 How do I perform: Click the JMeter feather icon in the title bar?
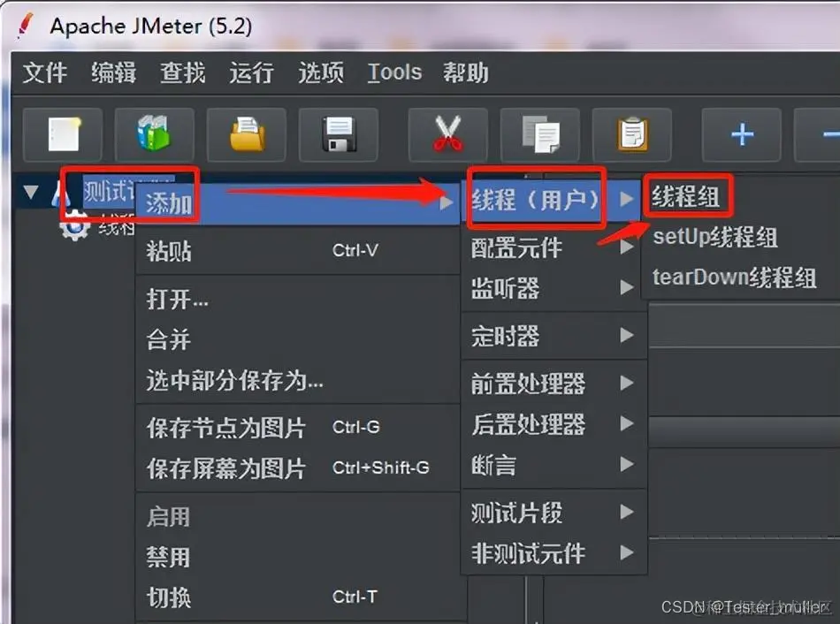tap(23, 26)
